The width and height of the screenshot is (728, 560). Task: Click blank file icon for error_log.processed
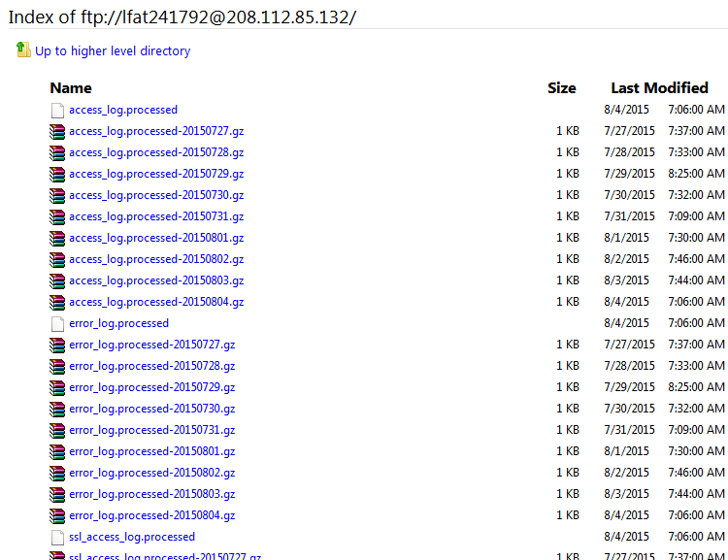click(x=57, y=324)
